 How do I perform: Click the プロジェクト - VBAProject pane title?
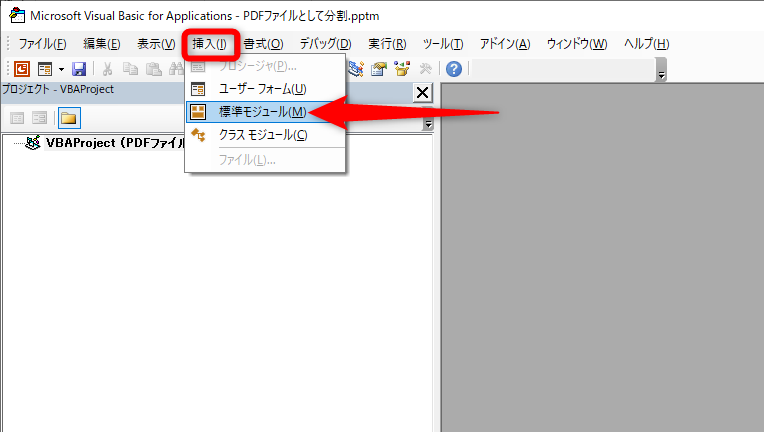[58, 89]
